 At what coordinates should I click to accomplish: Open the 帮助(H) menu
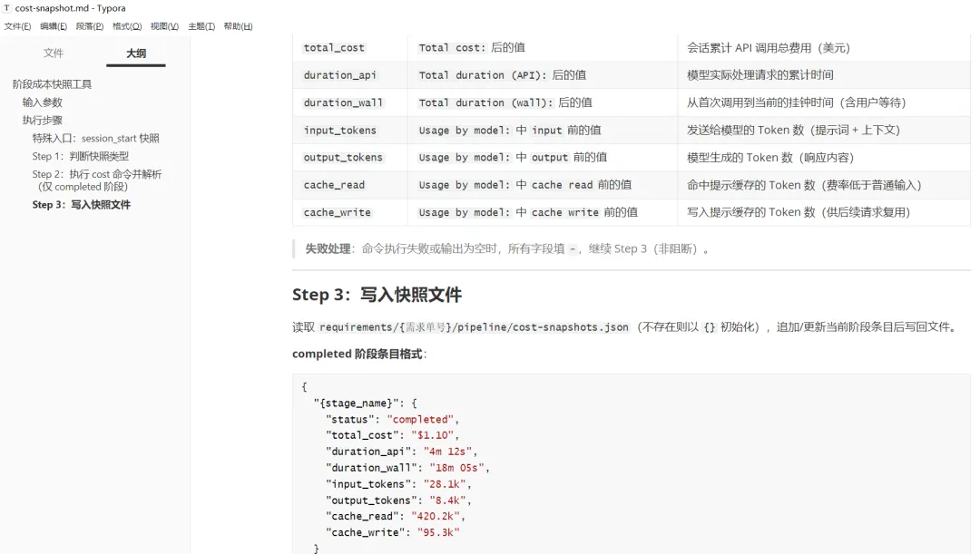(238, 26)
